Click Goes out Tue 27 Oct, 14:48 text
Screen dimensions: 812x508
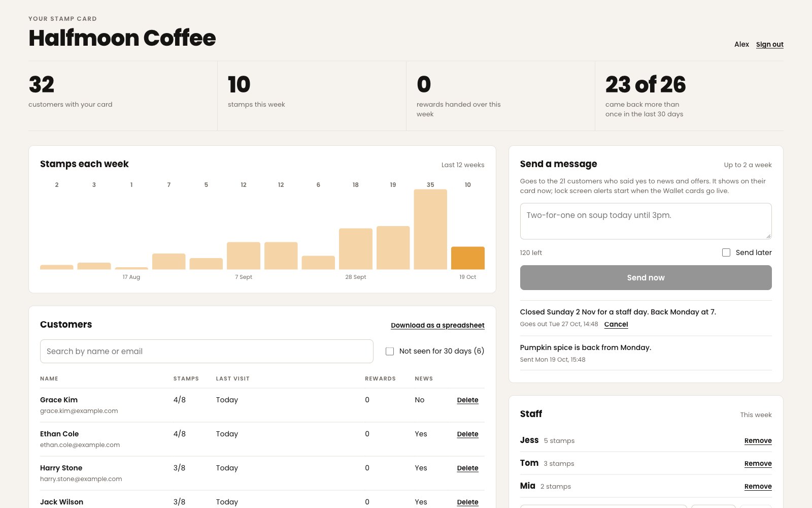pyautogui.click(x=559, y=324)
